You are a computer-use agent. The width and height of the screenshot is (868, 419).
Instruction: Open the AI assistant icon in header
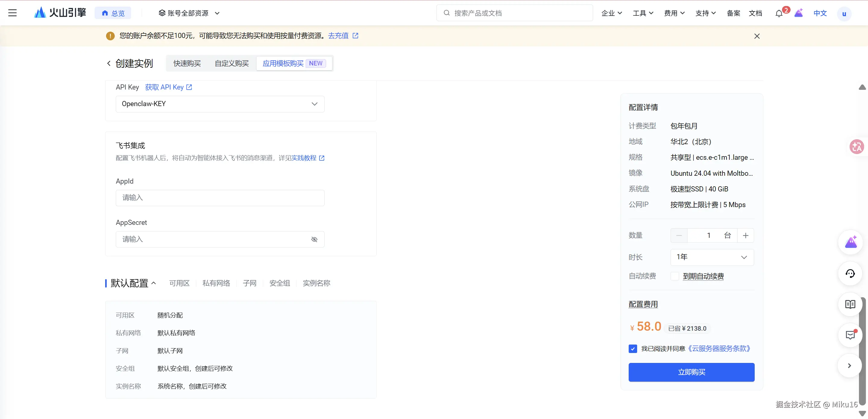799,13
